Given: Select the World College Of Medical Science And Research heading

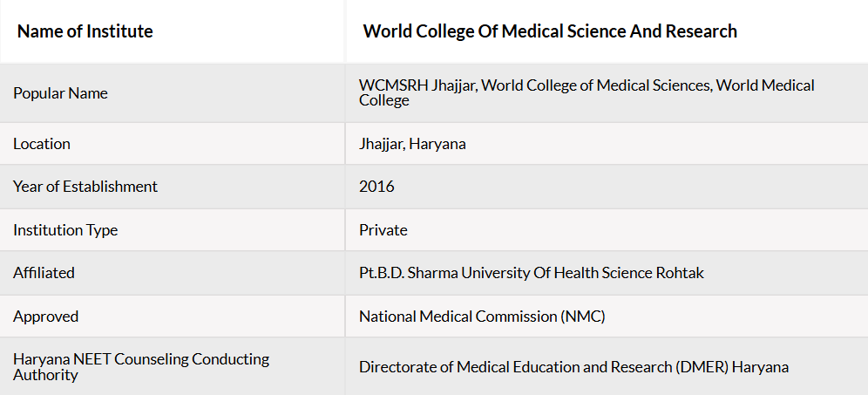Looking at the screenshot, I should pos(550,31).
